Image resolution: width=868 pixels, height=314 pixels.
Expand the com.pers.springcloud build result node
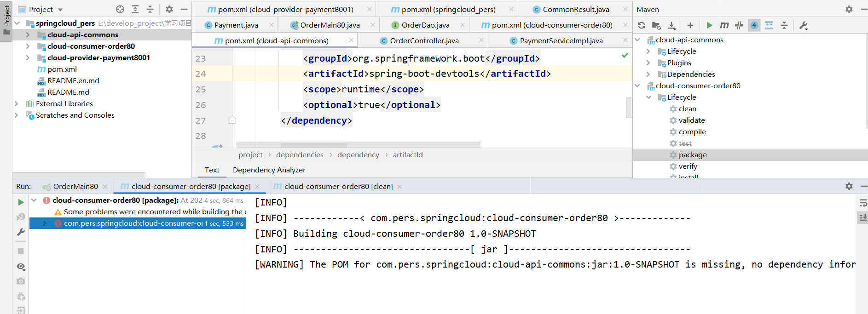tap(45, 223)
